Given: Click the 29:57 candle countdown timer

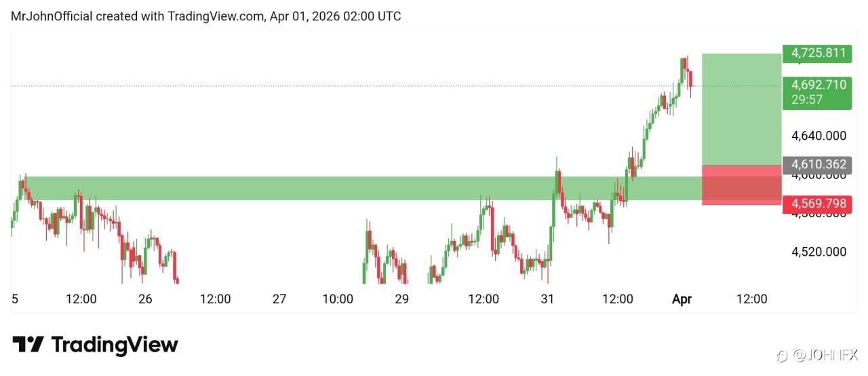Looking at the screenshot, I should 806,100.
